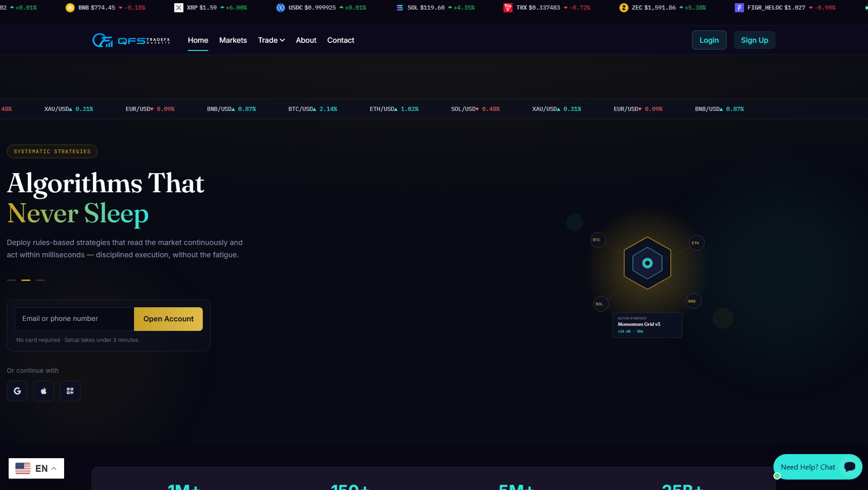Click the ZEC coin icon in ticker
868x490 pixels.
point(624,8)
